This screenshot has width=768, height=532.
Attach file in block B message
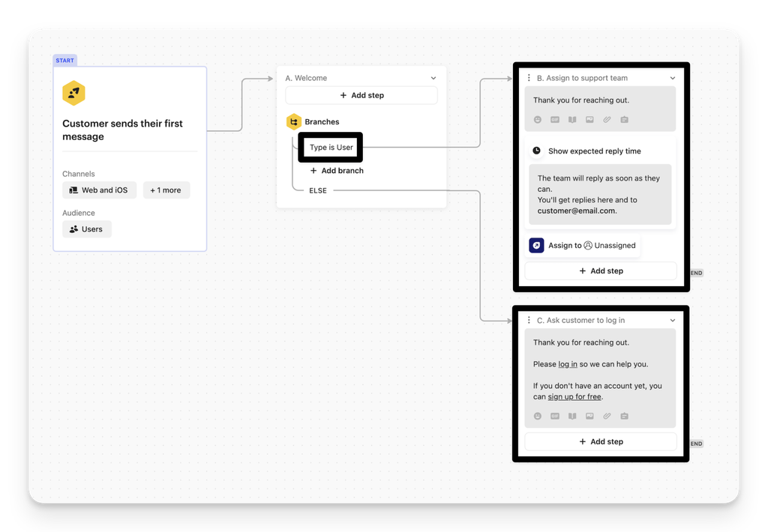pos(607,119)
